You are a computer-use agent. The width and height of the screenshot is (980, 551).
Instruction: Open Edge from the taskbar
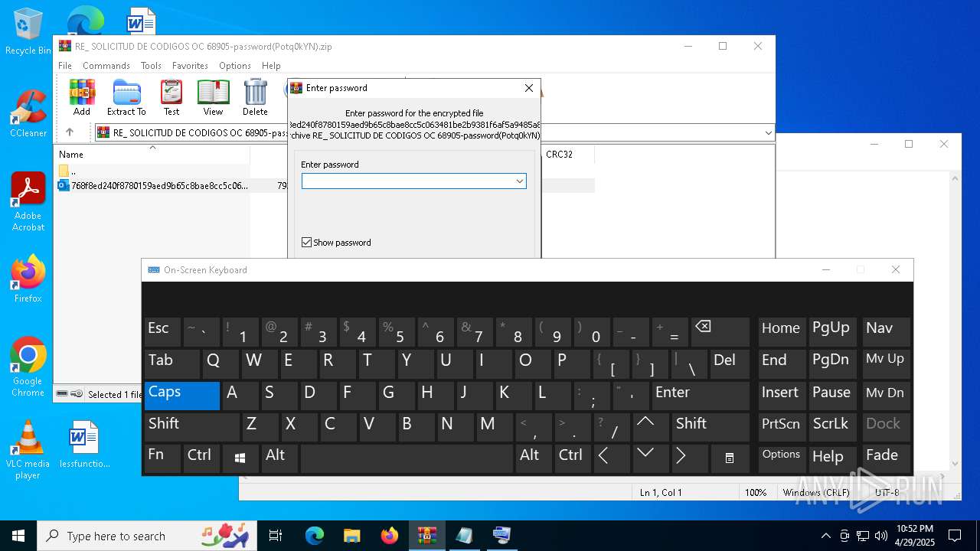coord(315,536)
